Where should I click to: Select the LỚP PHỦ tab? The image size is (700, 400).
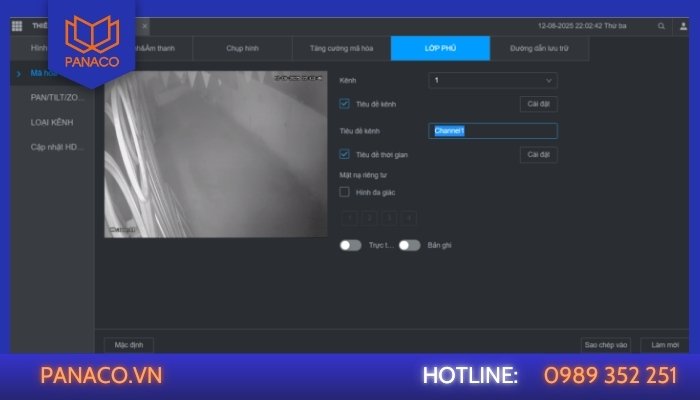tap(440, 48)
